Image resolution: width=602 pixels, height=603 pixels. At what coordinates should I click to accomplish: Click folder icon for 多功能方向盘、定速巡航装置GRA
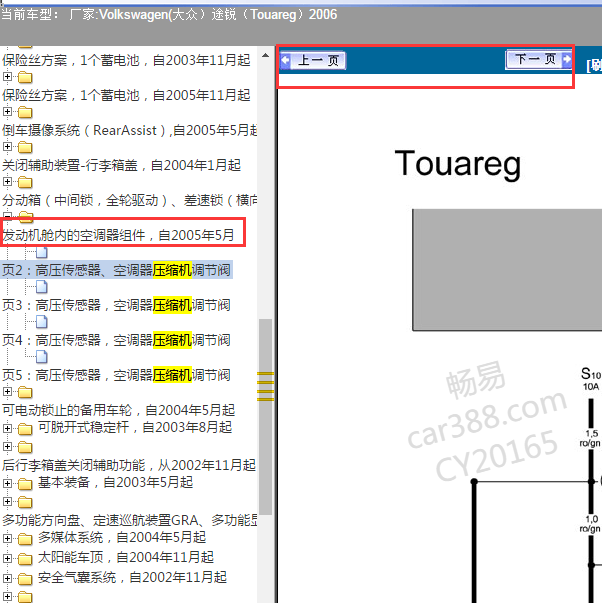coord(25,502)
